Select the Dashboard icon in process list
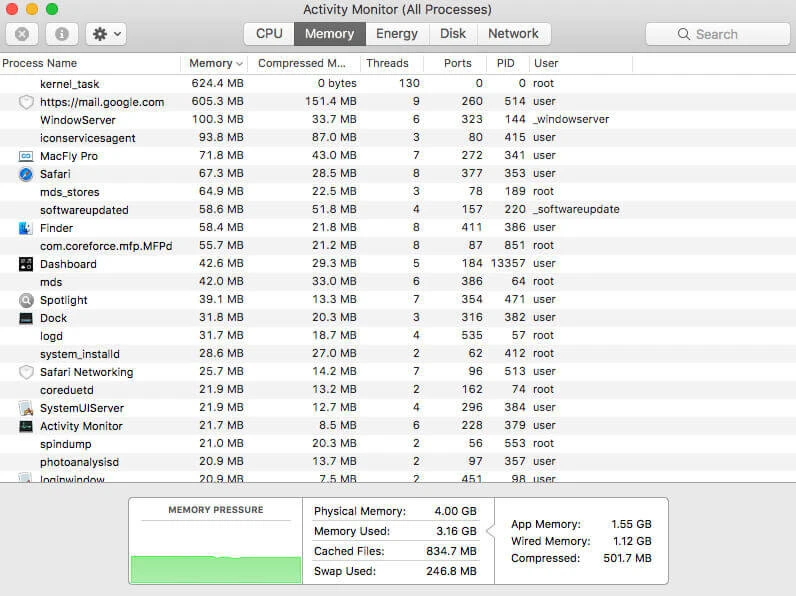 click(26, 264)
